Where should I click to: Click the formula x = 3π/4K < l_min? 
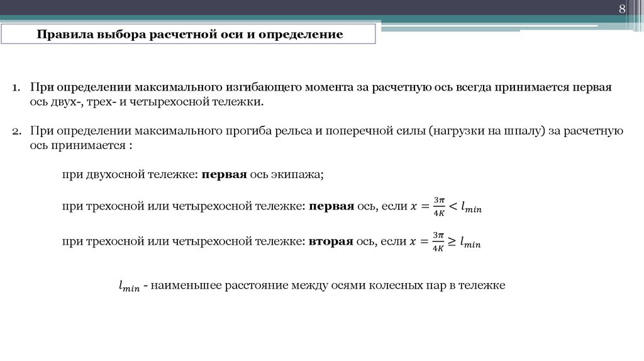[x=446, y=206]
